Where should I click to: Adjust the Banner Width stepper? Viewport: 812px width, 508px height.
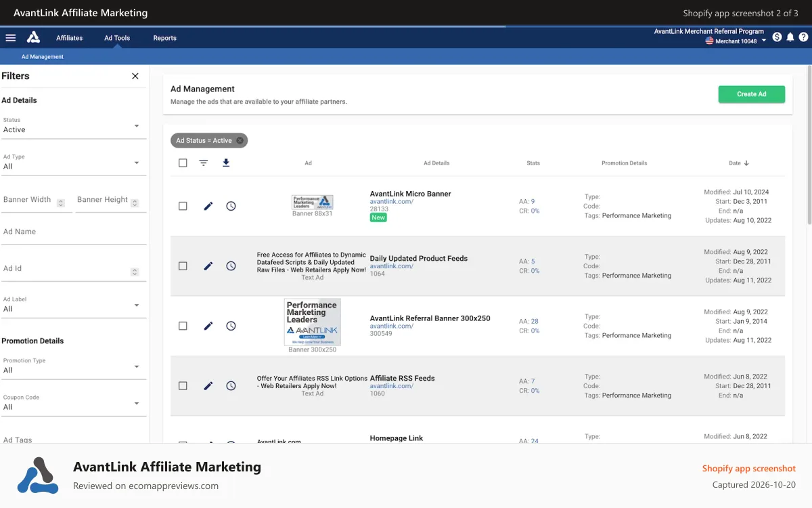[x=61, y=203]
